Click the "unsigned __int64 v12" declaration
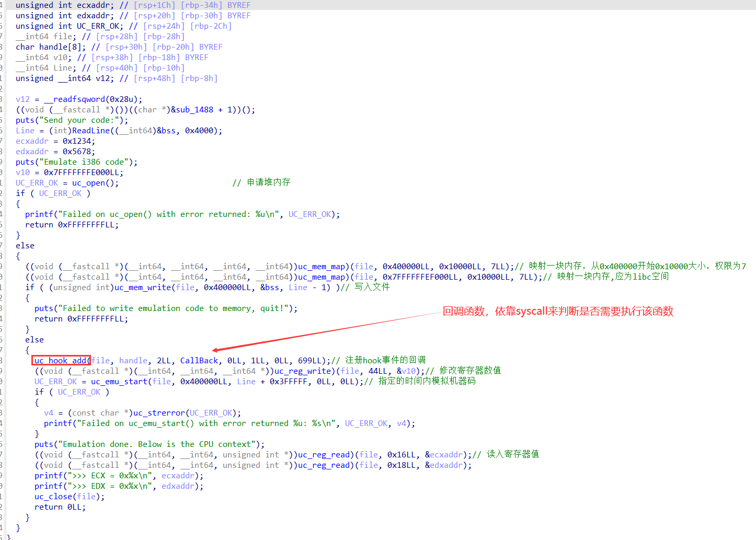This screenshot has width=756, height=540. 65,78
